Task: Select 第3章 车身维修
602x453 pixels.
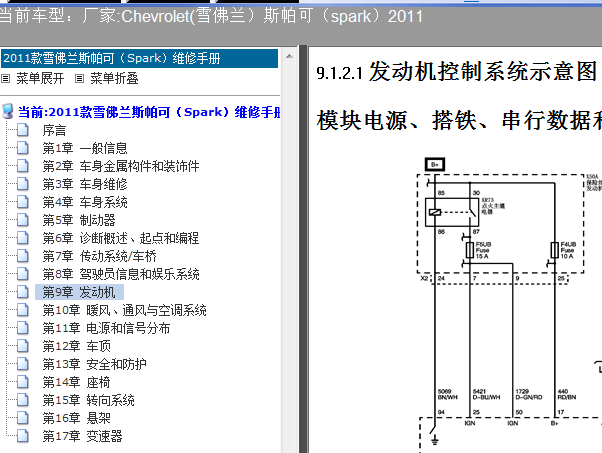Action: coord(85,184)
